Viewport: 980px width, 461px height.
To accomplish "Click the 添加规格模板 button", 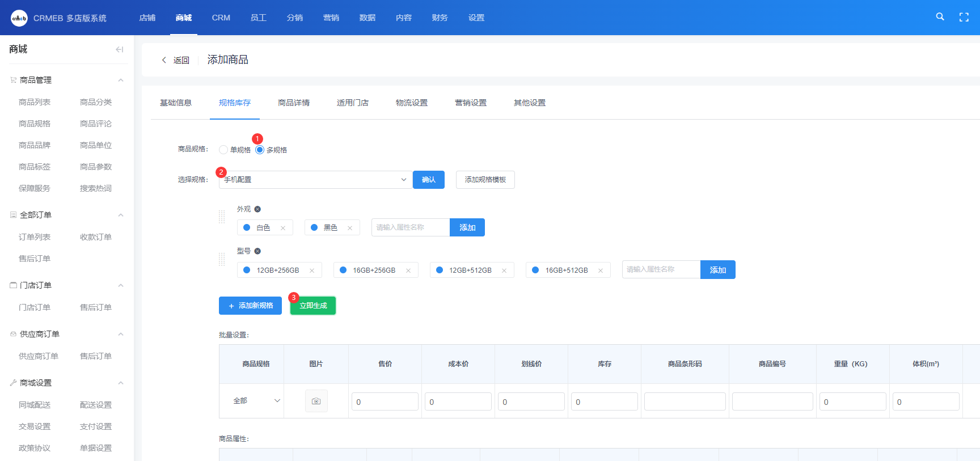I will (485, 180).
